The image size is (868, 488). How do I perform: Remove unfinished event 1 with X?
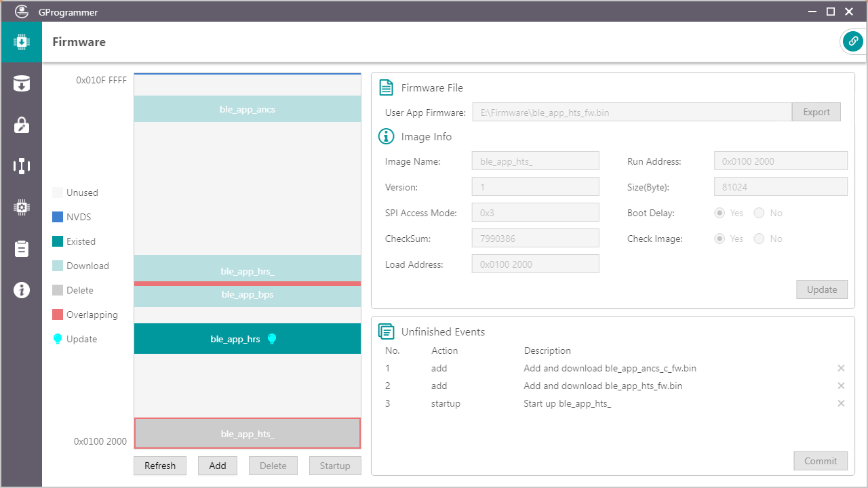pyautogui.click(x=841, y=368)
